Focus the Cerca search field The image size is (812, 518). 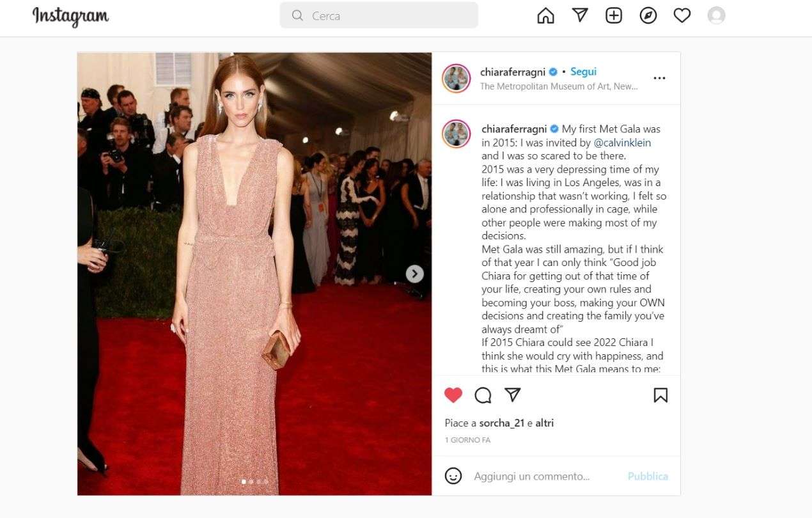pyautogui.click(x=379, y=15)
